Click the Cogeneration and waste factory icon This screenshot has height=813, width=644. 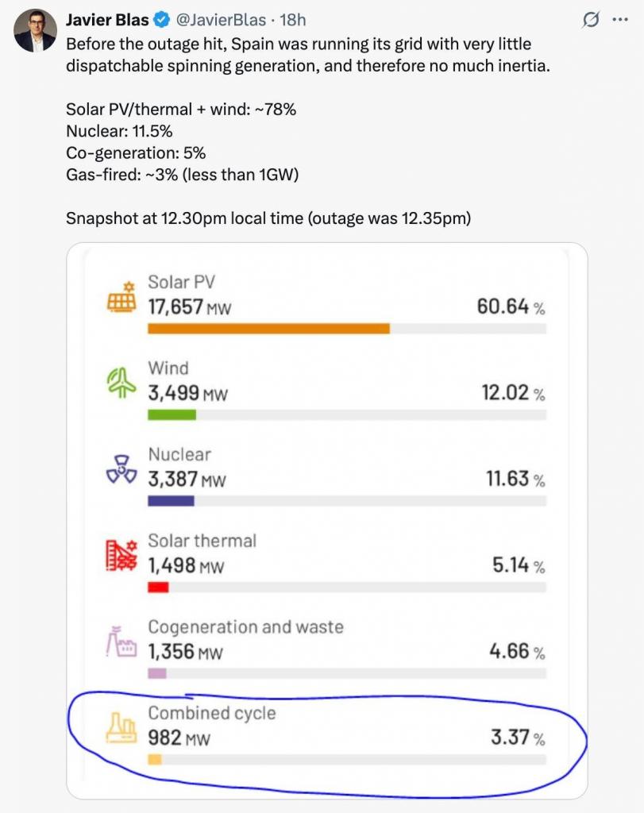coord(121,642)
